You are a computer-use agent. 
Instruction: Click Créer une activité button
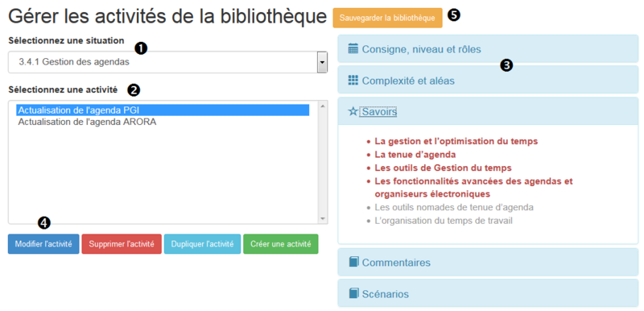pyautogui.click(x=281, y=244)
